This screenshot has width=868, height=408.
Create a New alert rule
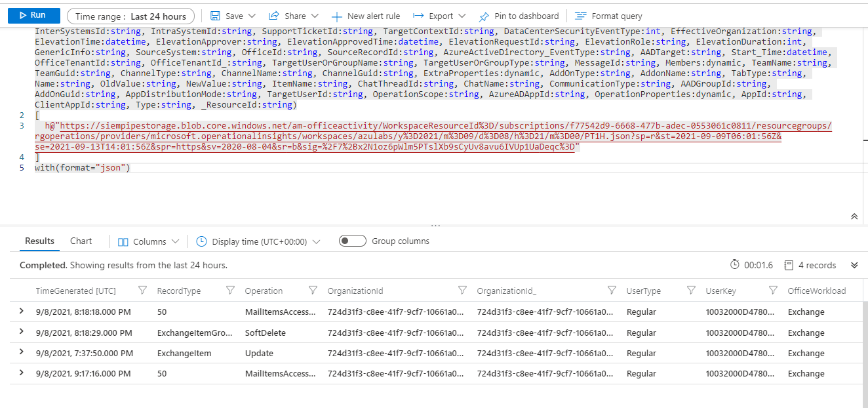pyautogui.click(x=365, y=16)
